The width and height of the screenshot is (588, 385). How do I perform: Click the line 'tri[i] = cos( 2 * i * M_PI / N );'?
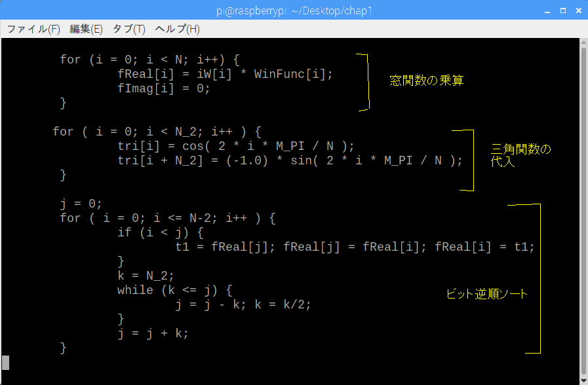click(236, 146)
